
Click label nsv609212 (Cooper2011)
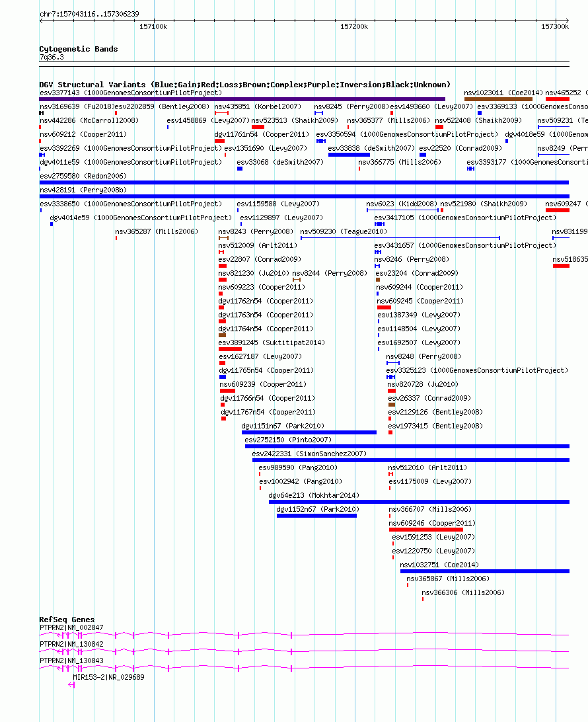83,134
